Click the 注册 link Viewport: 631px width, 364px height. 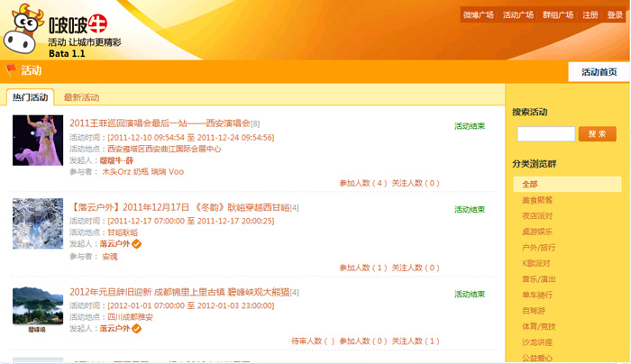[x=590, y=15]
